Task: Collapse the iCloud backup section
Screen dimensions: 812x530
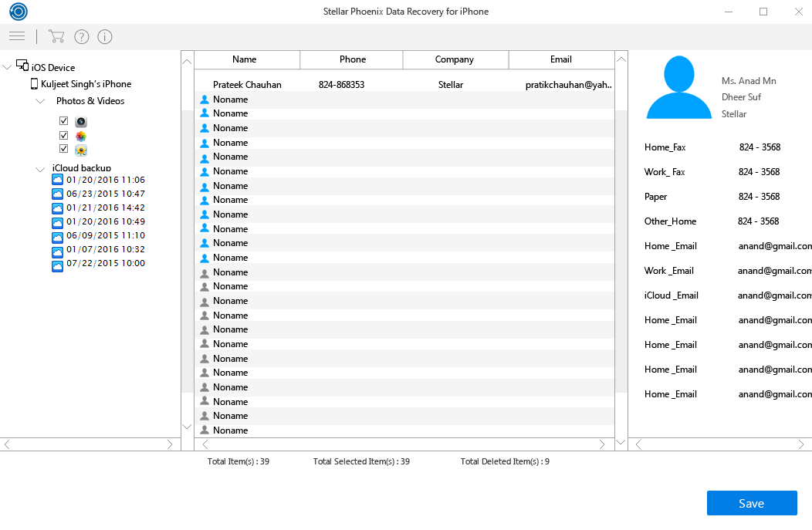Action: [x=40, y=169]
